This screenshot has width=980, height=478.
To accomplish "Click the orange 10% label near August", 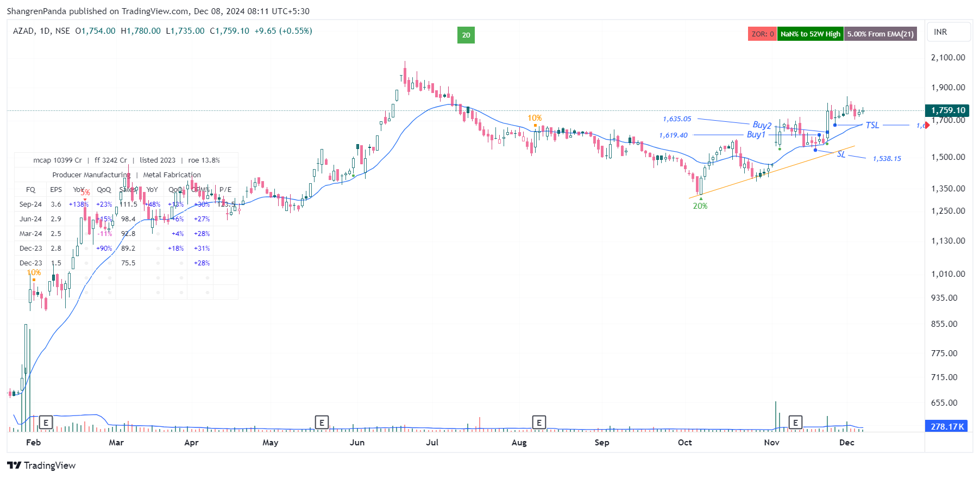I will click(x=535, y=118).
